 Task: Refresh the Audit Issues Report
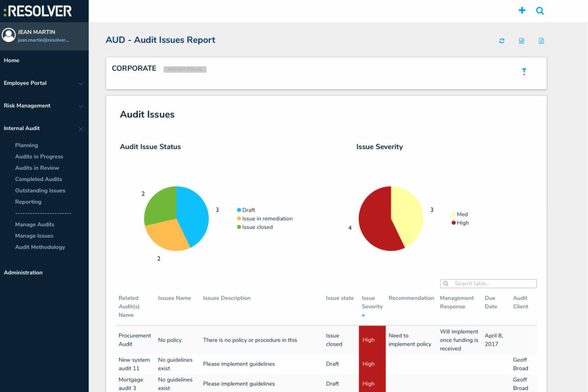(502, 41)
